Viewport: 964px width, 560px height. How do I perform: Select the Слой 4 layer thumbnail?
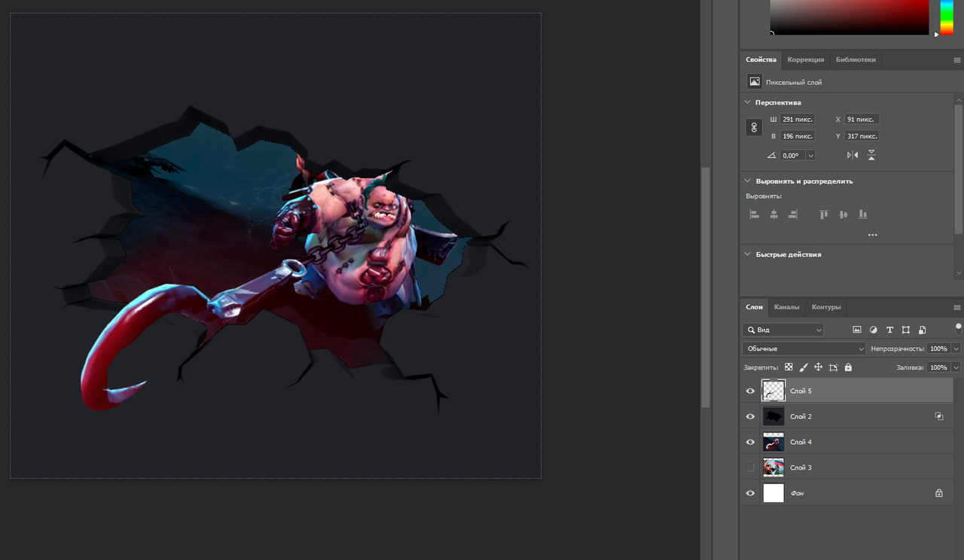point(773,442)
